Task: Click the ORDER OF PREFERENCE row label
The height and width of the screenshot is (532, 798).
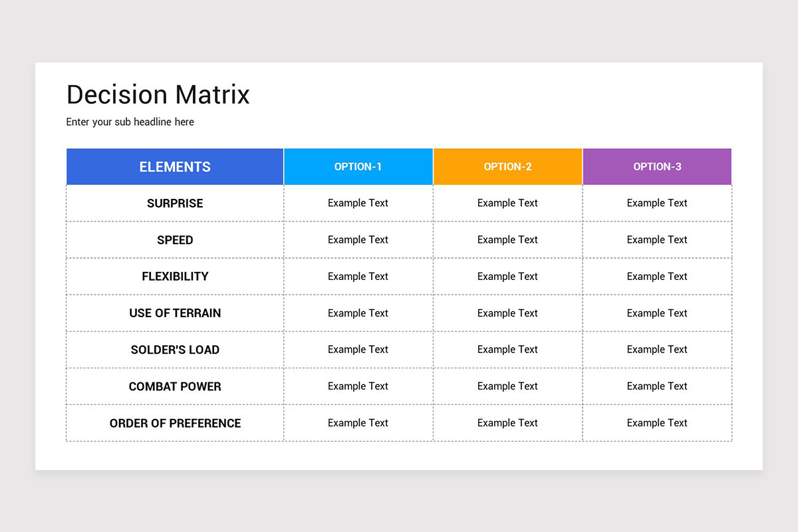Action: (x=175, y=423)
